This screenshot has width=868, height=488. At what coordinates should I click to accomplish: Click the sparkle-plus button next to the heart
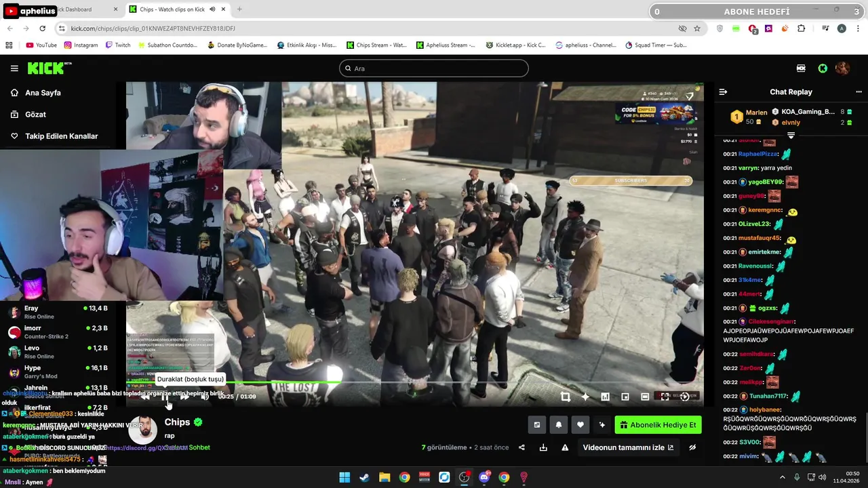601,425
